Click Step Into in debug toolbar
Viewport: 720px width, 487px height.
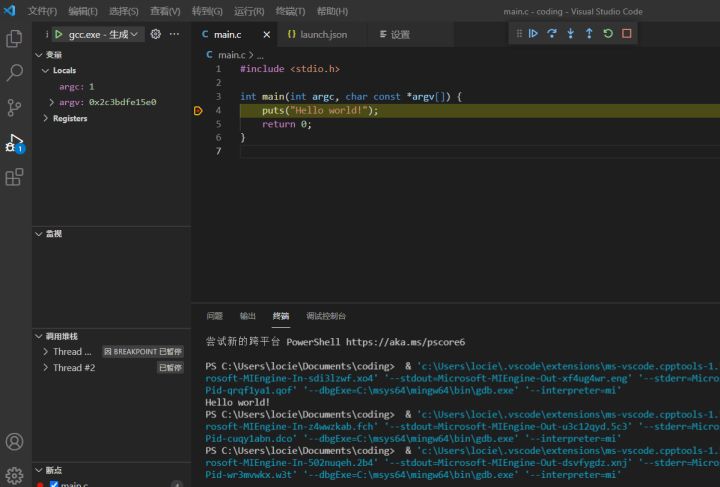[571, 33]
